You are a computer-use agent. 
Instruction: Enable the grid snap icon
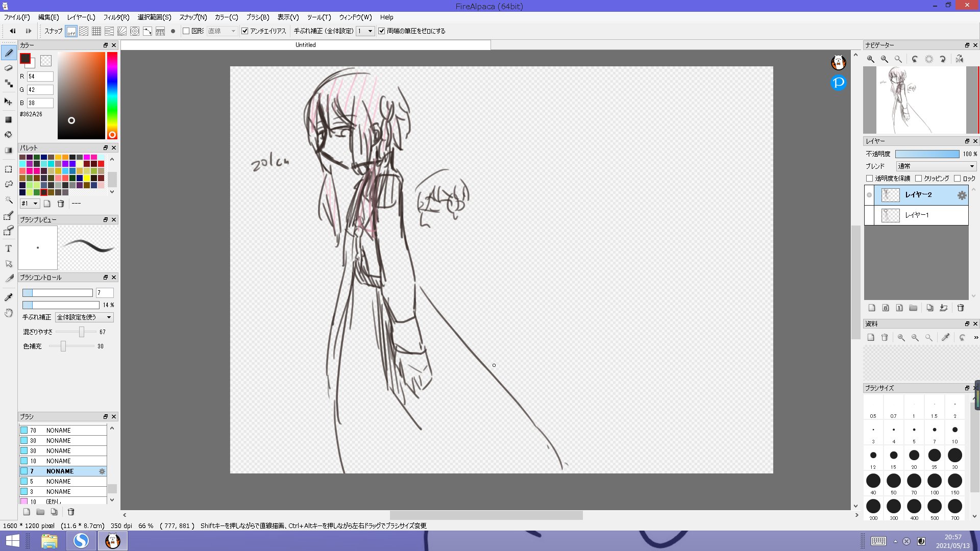click(x=96, y=31)
